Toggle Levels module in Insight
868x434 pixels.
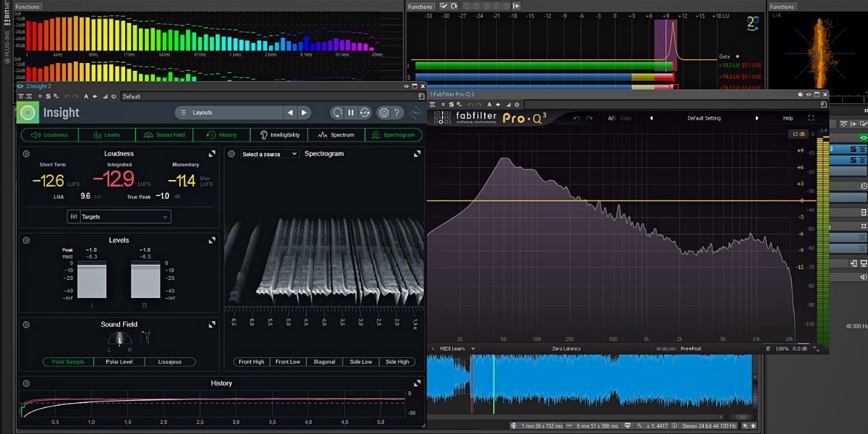(x=106, y=135)
